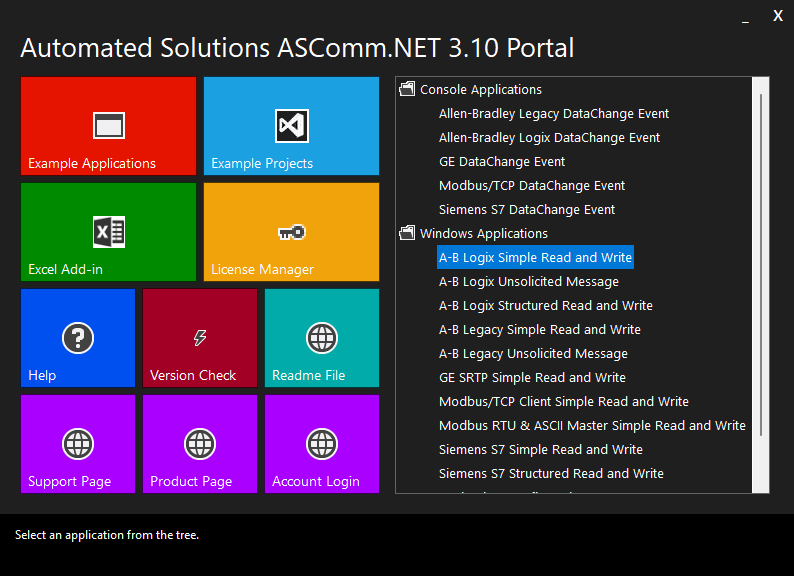Screen dimensions: 794x576
Task: Collapse the Windows Applications folder icon
Action: pyautogui.click(x=407, y=233)
